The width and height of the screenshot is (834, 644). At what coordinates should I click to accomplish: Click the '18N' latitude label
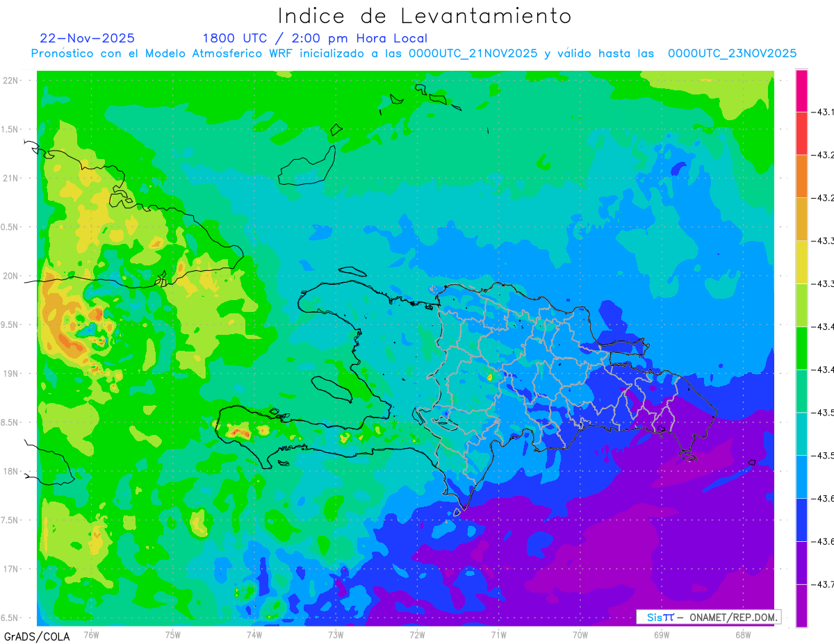coord(10,471)
